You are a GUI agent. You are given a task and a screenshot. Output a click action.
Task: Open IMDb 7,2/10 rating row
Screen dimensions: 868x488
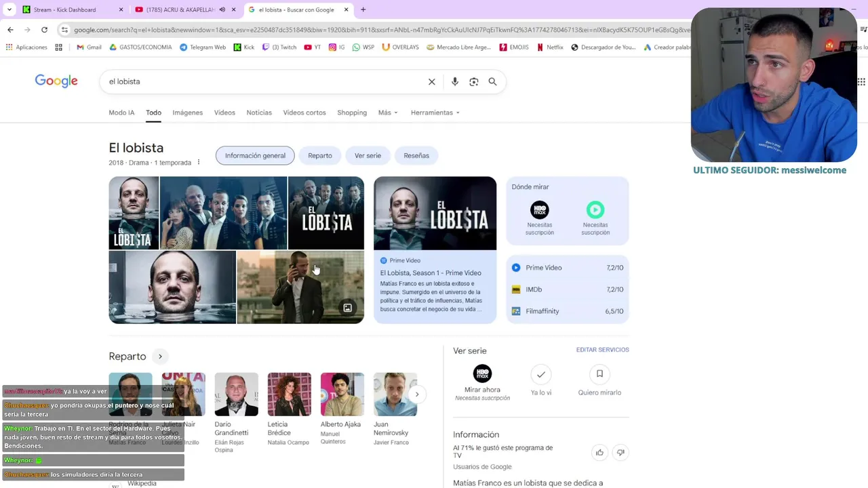(x=568, y=289)
